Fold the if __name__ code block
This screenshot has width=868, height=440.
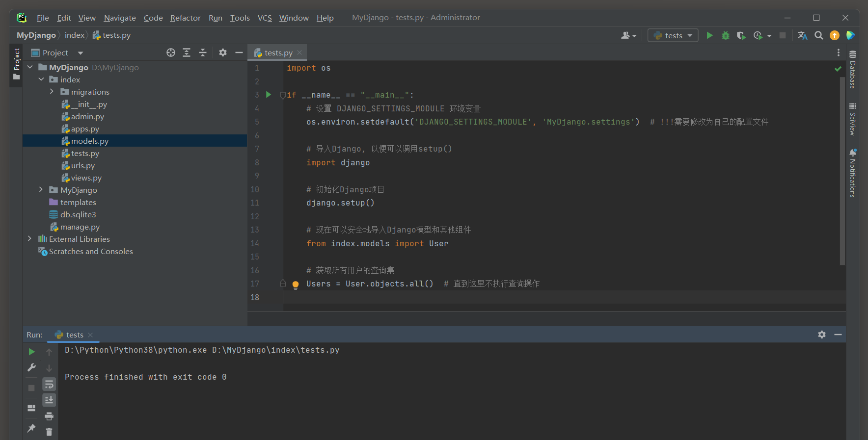283,95
